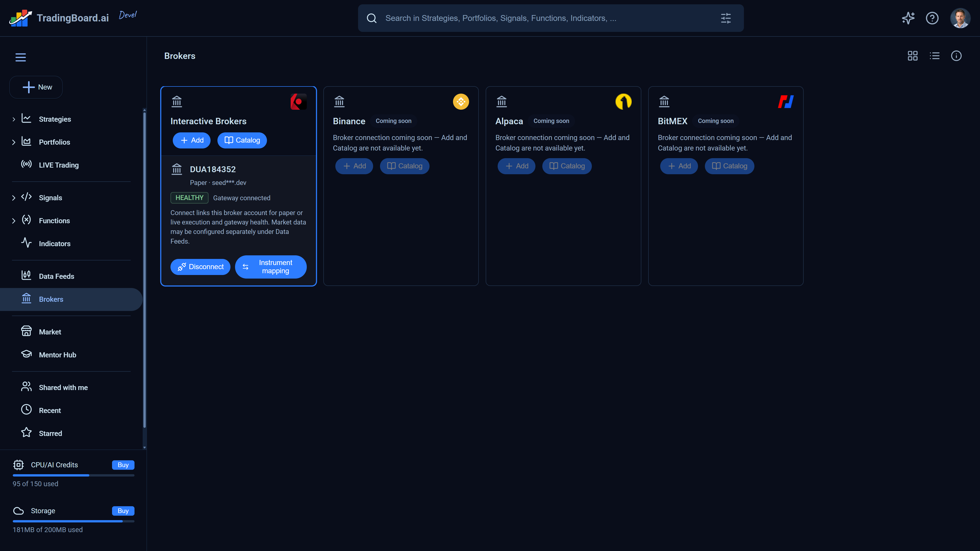Click the Catalog button on BitMEX card

click(729, 166)
